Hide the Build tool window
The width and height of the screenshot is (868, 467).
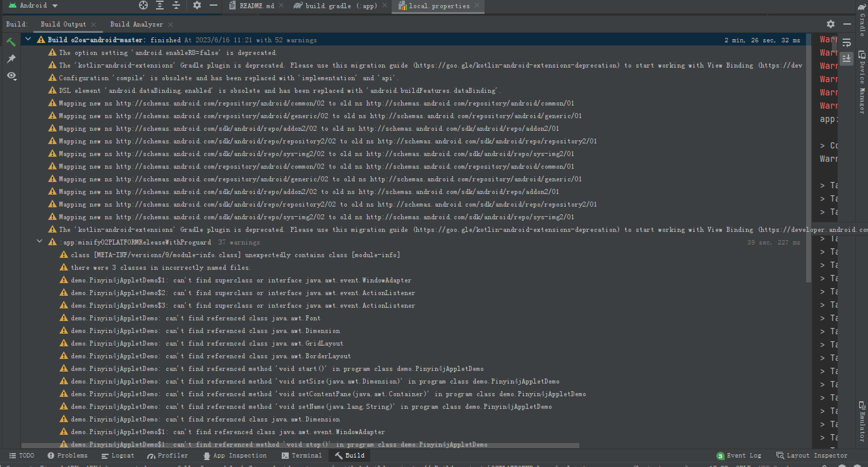click(x=846, y=24)
